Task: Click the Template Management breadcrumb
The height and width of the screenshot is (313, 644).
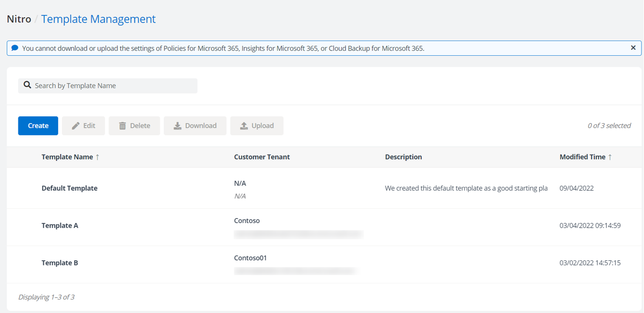Action: pos(98,19)
